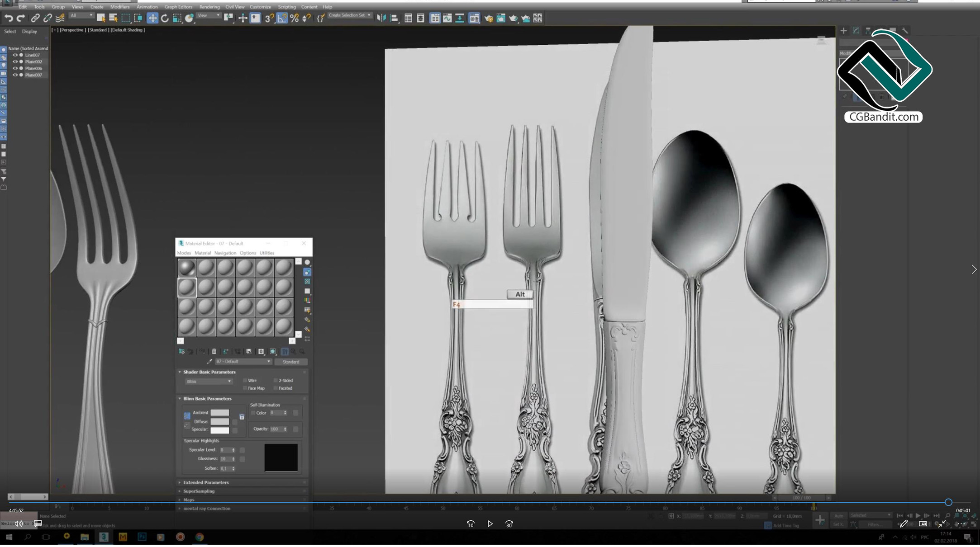Click the Standard material type button
980x547 pixels.
(x=291, y=362)
